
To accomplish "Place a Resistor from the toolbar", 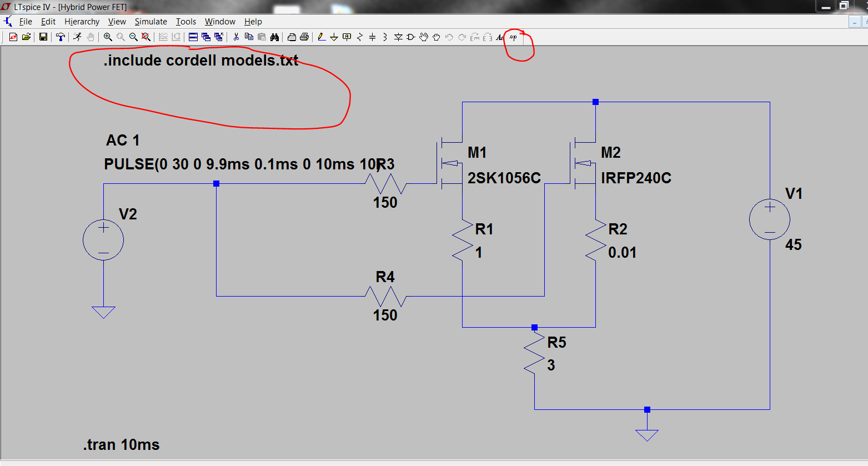I will click(x=360, y=37).
